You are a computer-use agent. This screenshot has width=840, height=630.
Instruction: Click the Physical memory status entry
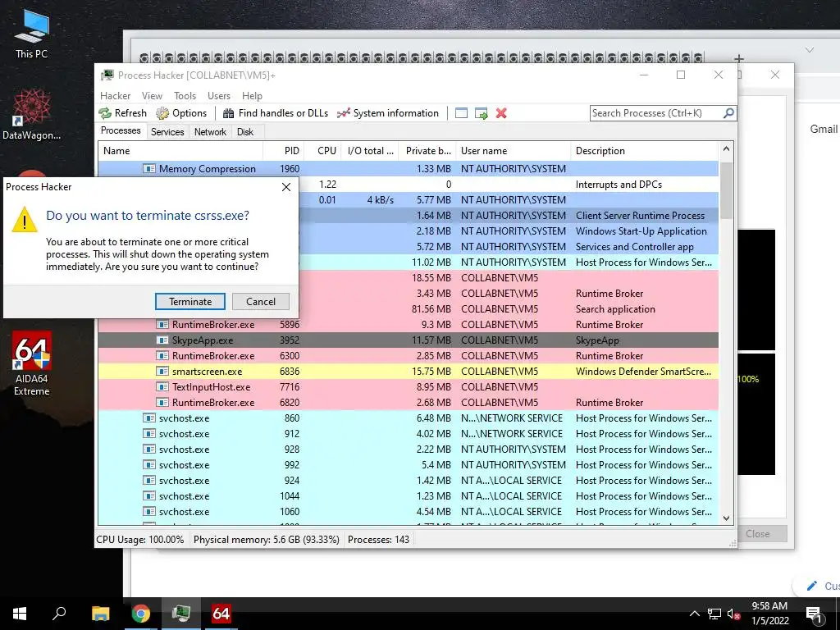coord(267,540)
